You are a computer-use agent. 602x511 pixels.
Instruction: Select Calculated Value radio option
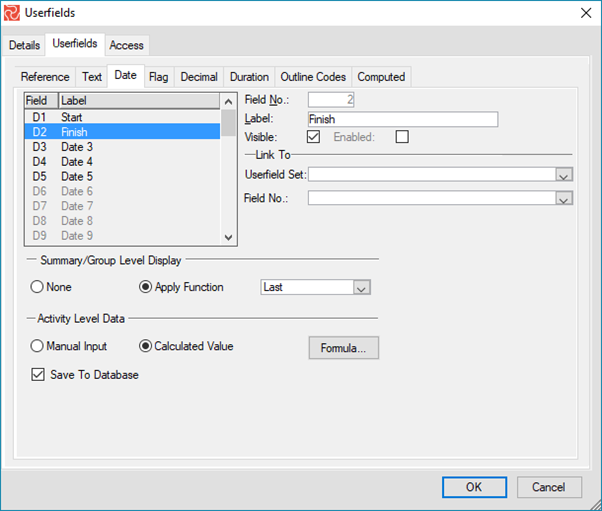pos(146,347)
